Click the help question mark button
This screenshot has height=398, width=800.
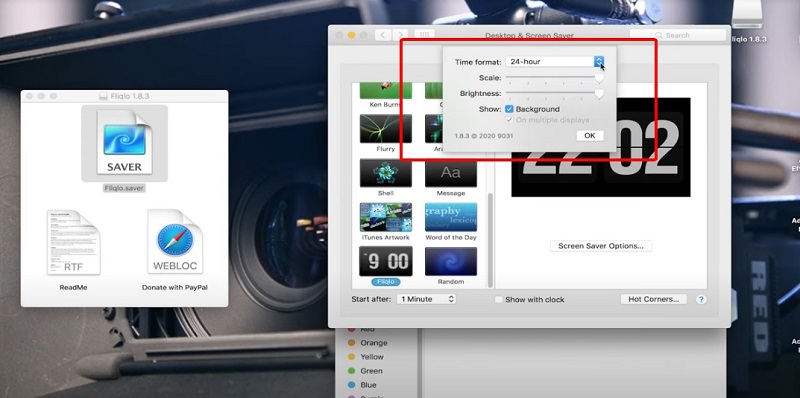click(702, 300)
